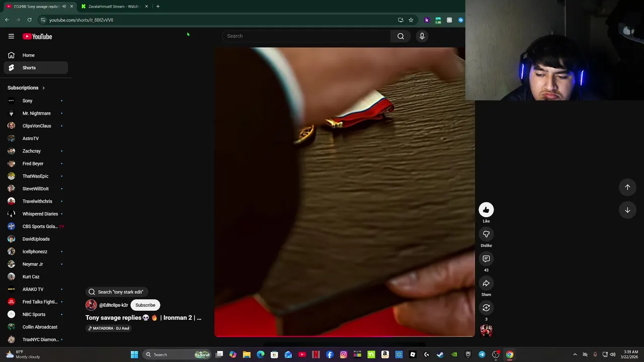Screen dimensions: 644x362
Task: Open Mr. Nightmare channel
Action: [x=36, y=113]
